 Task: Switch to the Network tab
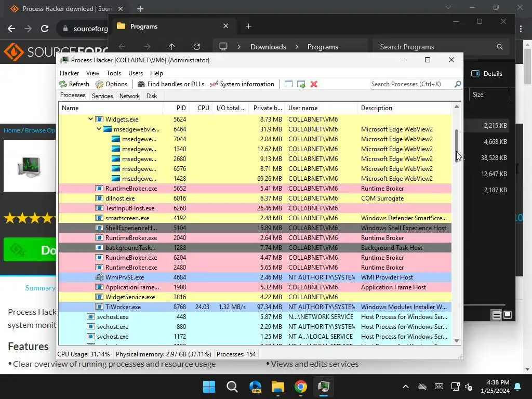point(129,96)
